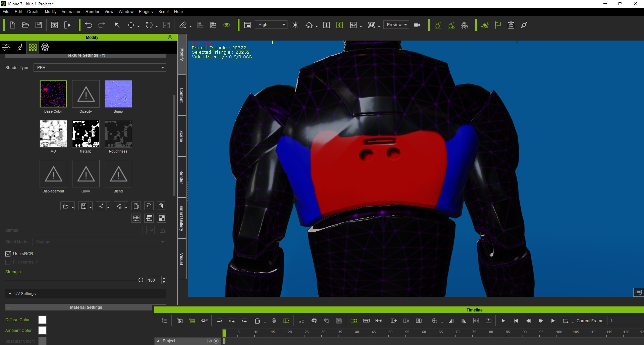Save the project using the floppy disk icon
The image size is (644, 345).
pyautogui.click(x=39, y=25)
